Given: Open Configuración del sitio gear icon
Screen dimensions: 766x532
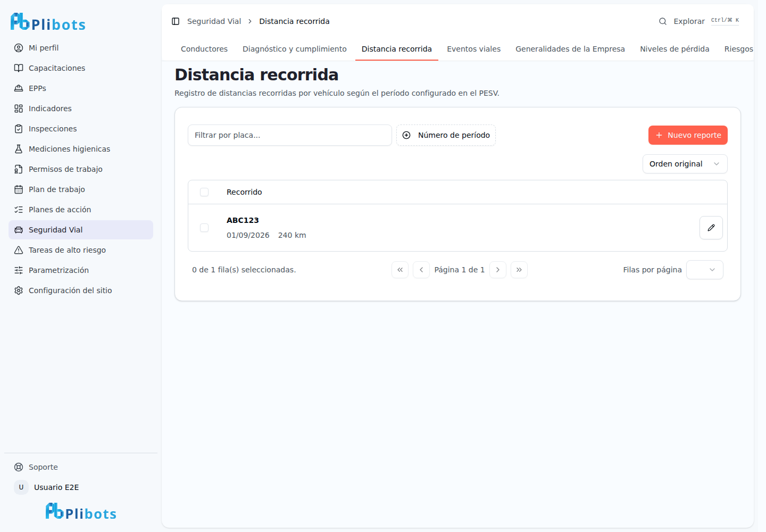Looking at the screenshot, I should [x=19, y=290].
